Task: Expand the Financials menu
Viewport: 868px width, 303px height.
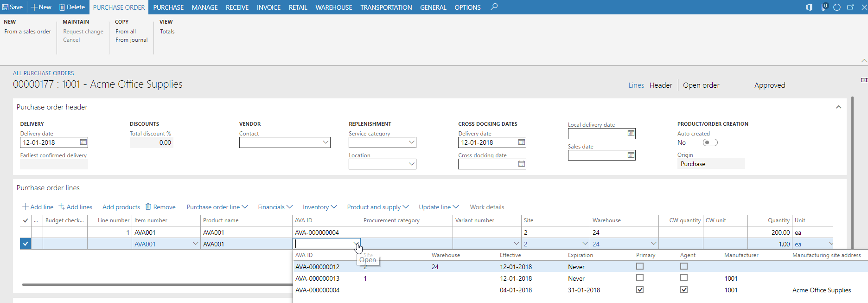Action: 275,207
